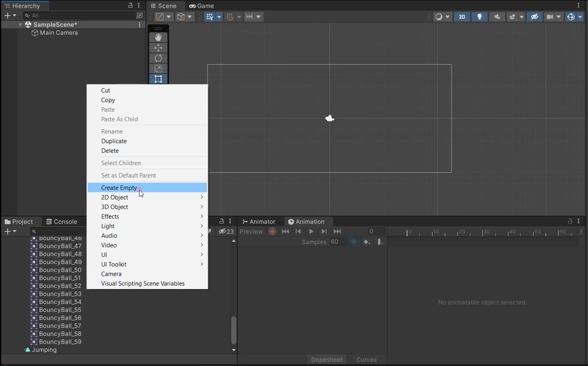Toggle scene lighting with the bulb icon
588x366 pixels.
[479, 17]
